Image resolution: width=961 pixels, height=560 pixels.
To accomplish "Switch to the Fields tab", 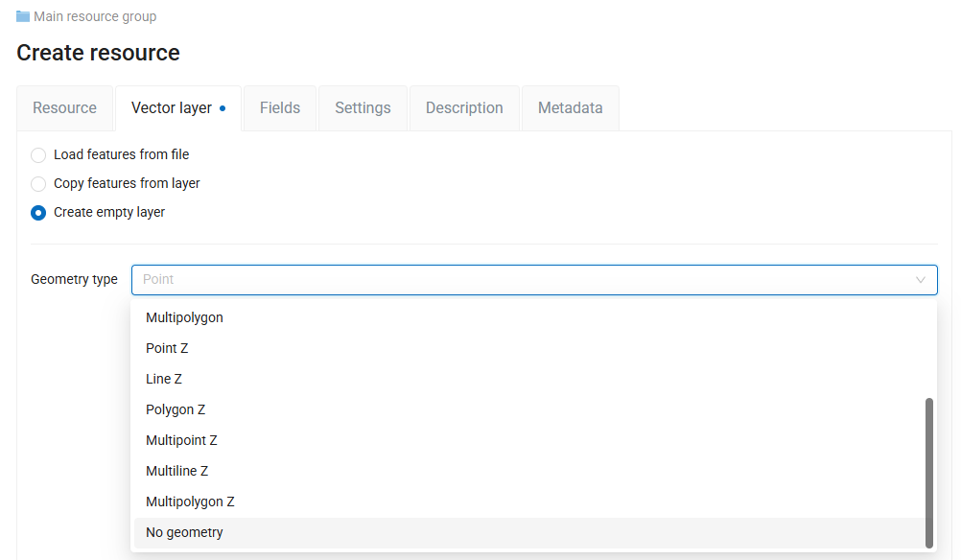I will (x=280, y=107).
